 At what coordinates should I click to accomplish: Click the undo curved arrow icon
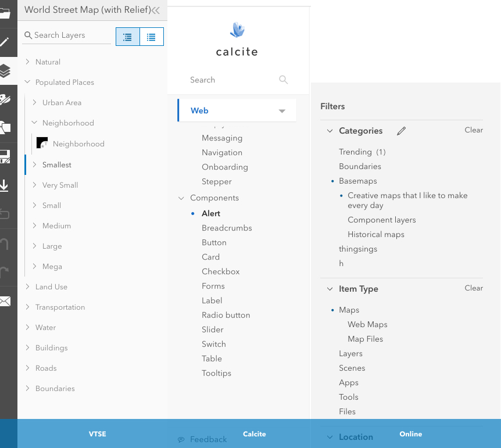click(5, 243)
